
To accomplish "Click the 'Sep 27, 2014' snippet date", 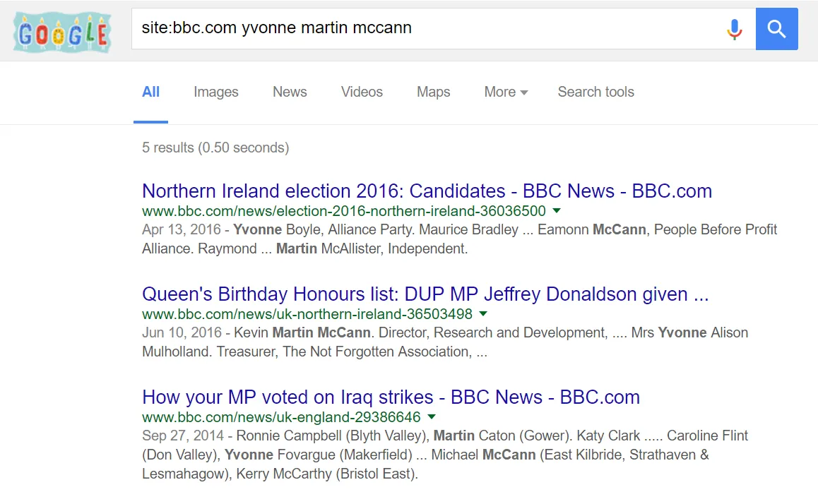I will pos(182,436).
